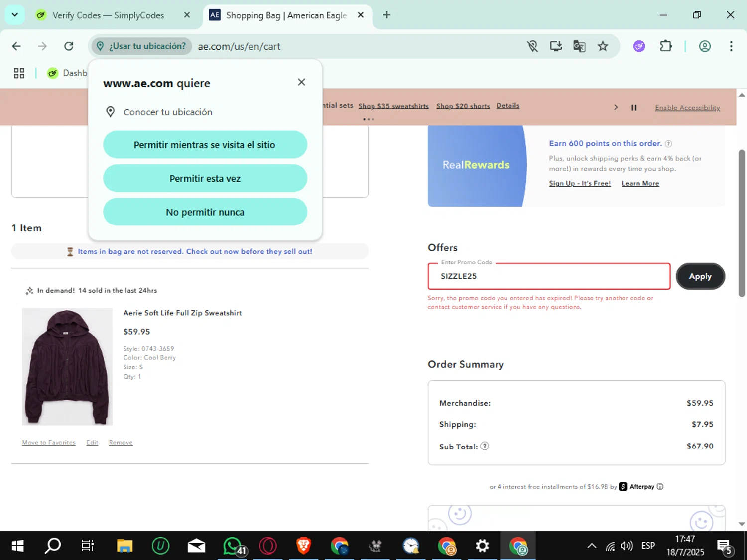Image resolution: width=747 pixels, height=560 pixels.
Task: Click Sign Up - It's Free link
Action: point(580,183)
